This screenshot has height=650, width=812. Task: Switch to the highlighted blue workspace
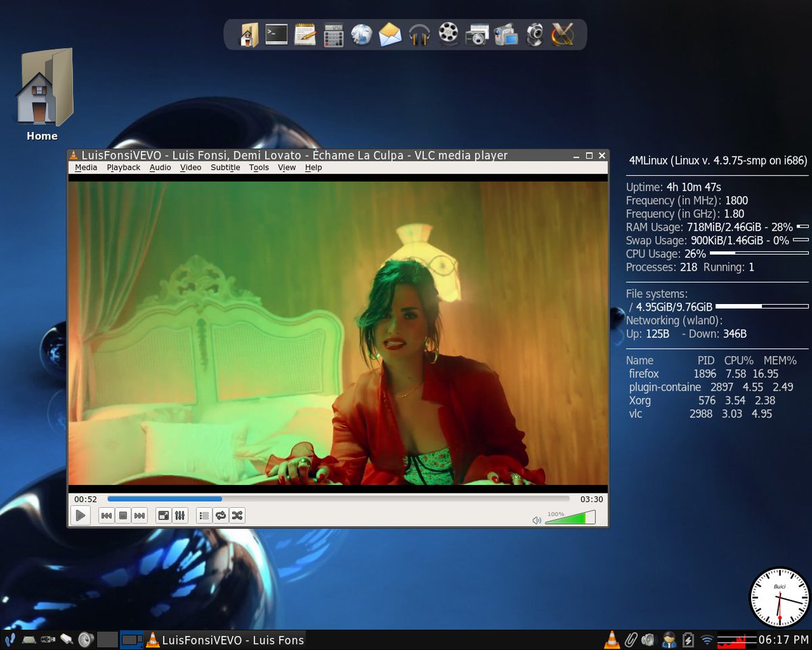(x=131, y=639)
